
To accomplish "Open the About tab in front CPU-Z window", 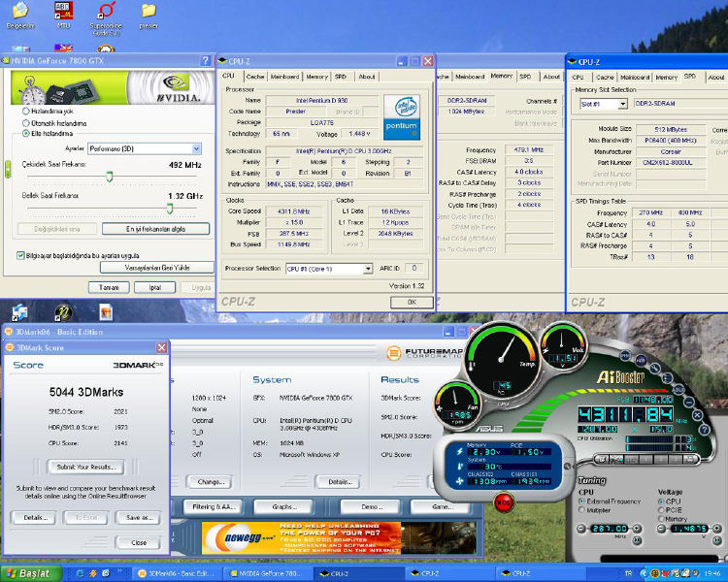I will point(367,76).
